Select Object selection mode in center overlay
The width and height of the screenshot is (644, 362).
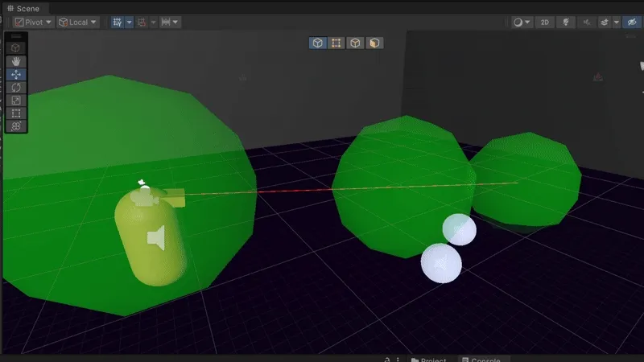pos(317,43)
